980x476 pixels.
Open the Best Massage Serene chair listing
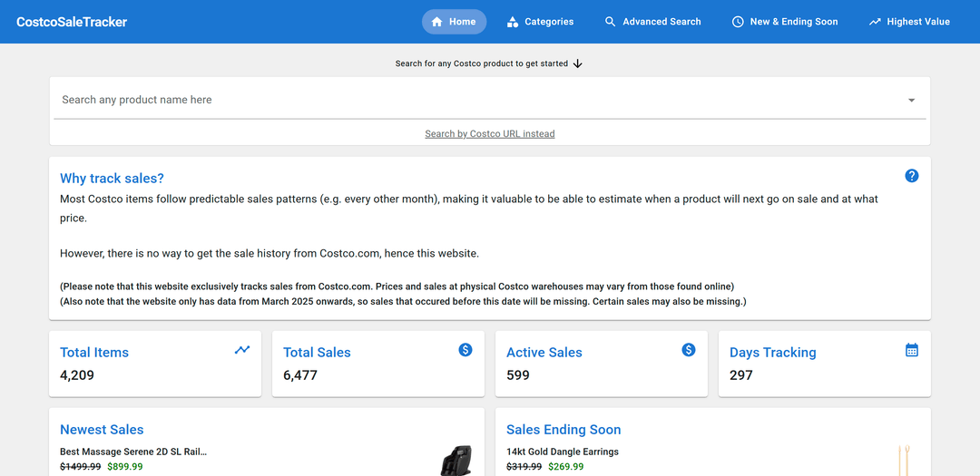tap(133, 452)
